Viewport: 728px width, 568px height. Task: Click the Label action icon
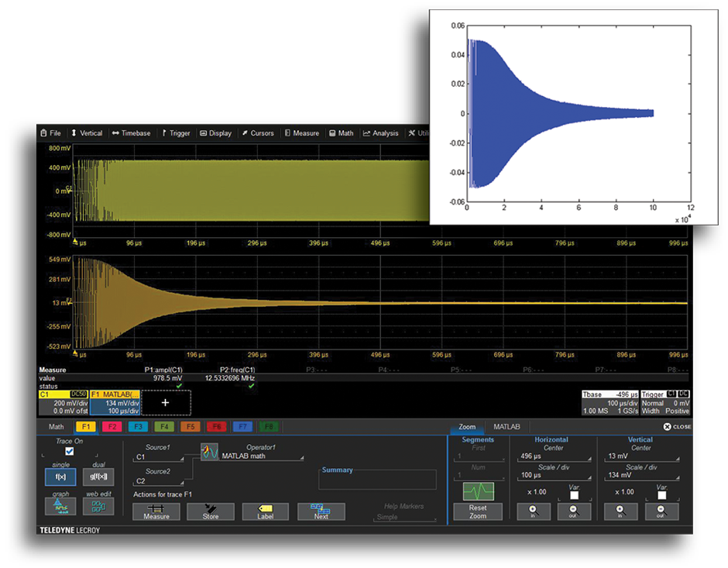(266, 511)
